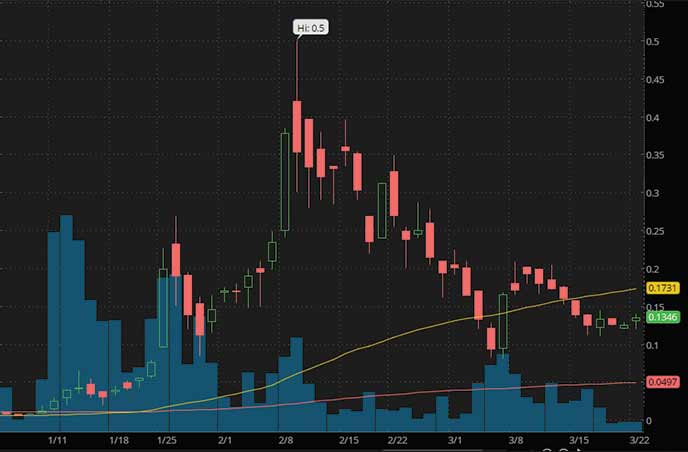Click the 1/11 date label
The image size is (688, 452).
coord(57,440)
